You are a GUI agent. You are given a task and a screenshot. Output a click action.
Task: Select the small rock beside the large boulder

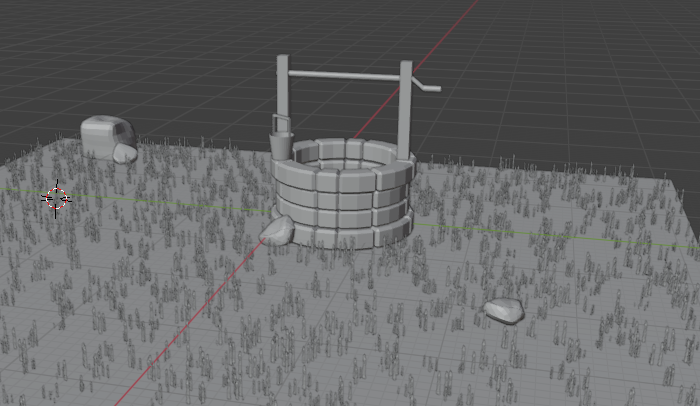(x=124, y=154)
